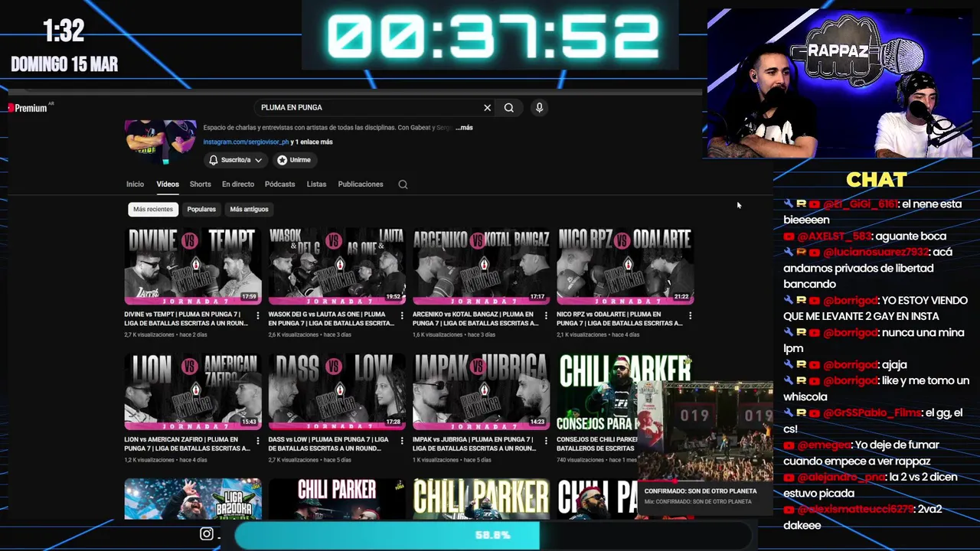Click chat username @GrSSPablo_Films
The height and width of the screenshot is (551, 980).
872,412
